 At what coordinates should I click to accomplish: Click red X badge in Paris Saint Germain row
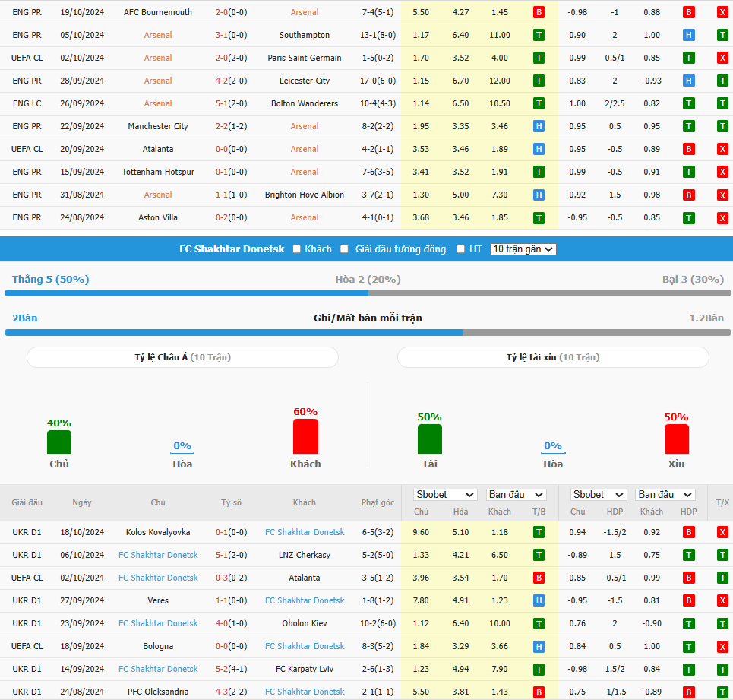pyautogui.click(x=722, y=58)
